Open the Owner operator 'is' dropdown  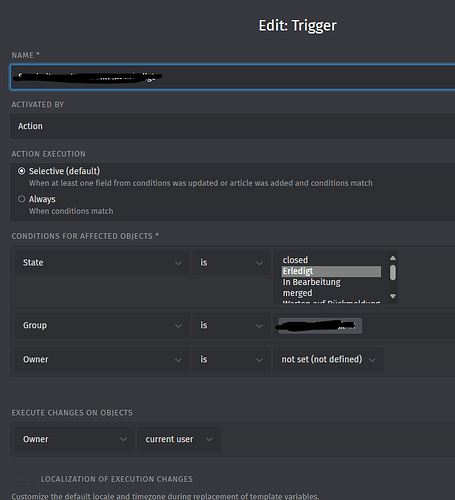(232, 359)
